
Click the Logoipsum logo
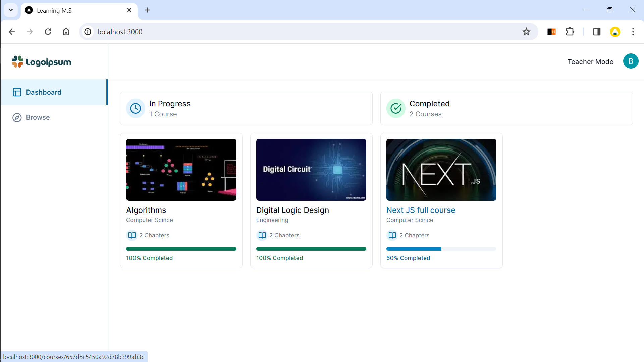pyautogui.click(x=42, y=62)
